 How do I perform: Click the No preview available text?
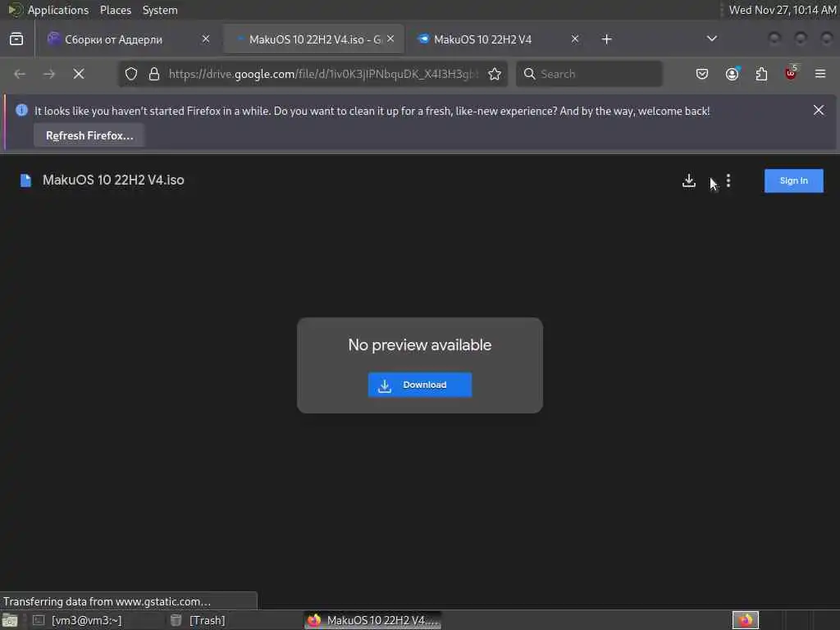(419, 345)
